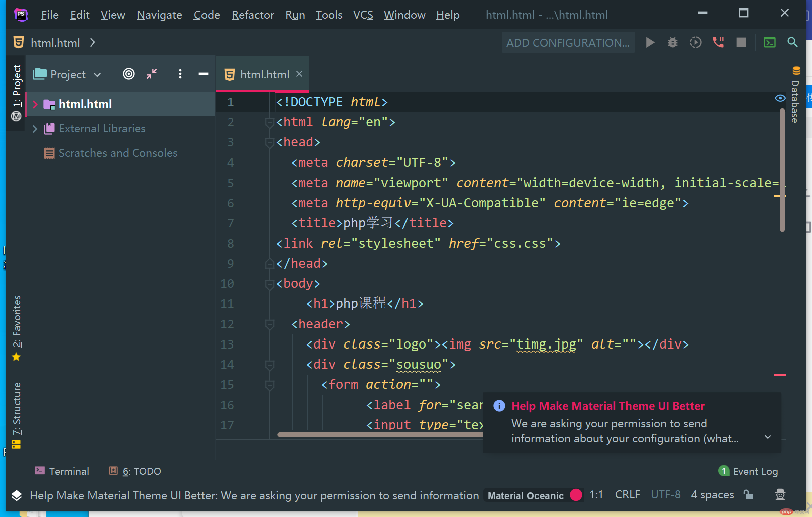Click the pink accent color dot
The width and height of the screenshot is (812, 517).
tap(576, 495)
